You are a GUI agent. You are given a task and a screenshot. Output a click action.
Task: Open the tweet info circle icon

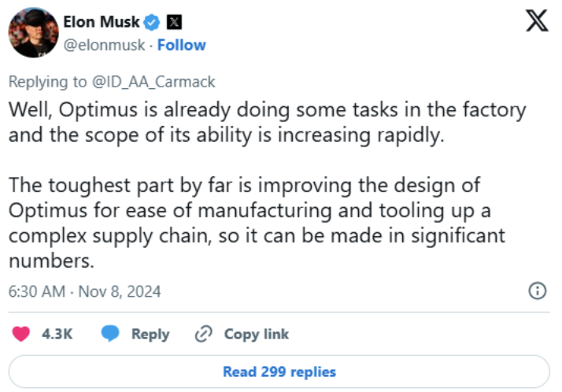click(x=538, y=291)
